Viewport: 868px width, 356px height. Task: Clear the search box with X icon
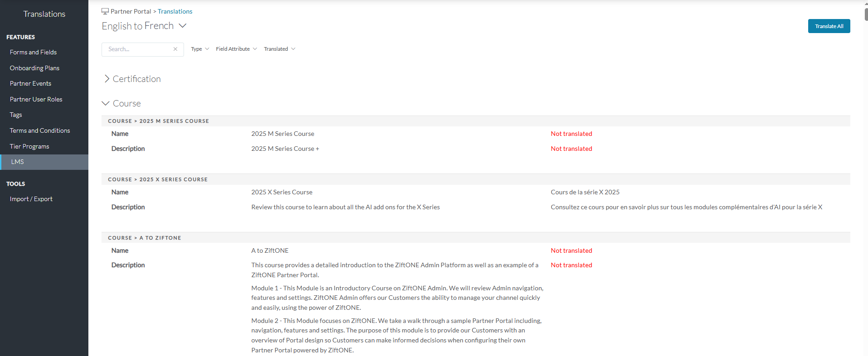click(175, 49)
